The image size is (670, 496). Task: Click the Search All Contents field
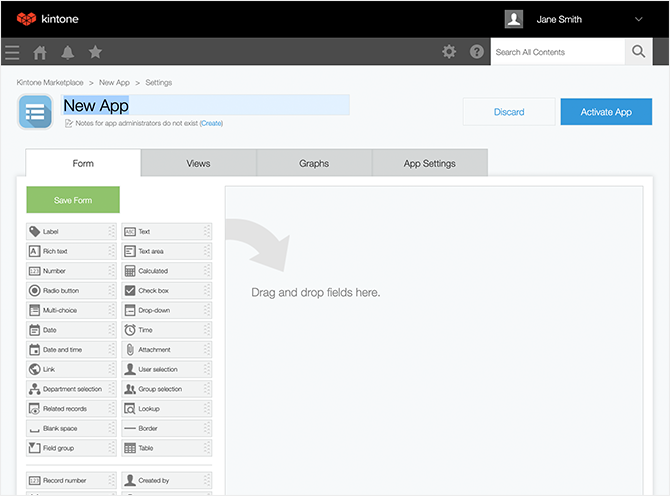[558, 52]
